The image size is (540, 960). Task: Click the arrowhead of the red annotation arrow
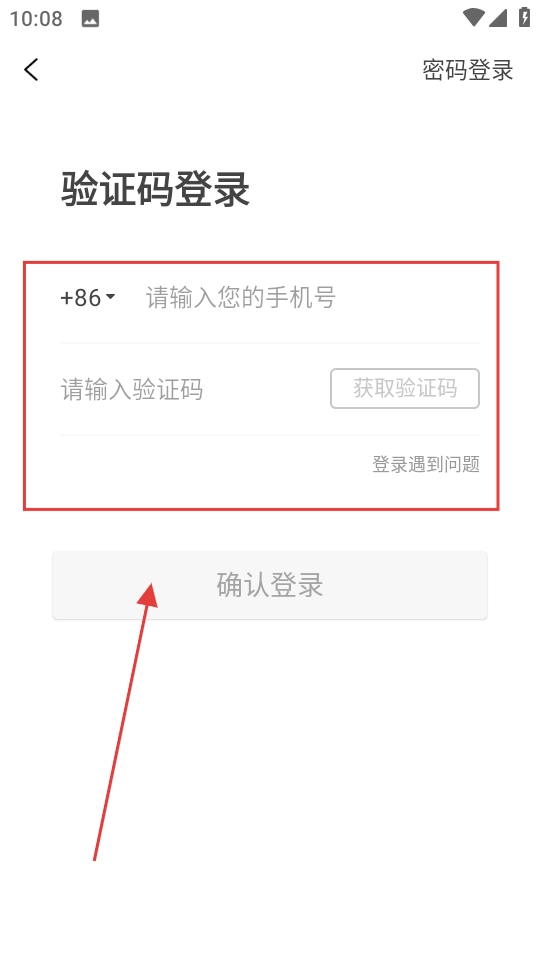[x=148, y=594]
